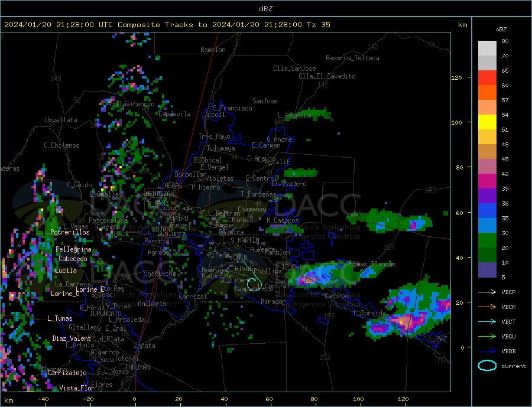Click the orange VBCR arrow legend icon
This screenshot has height=407, width=532.
(487, 307)
